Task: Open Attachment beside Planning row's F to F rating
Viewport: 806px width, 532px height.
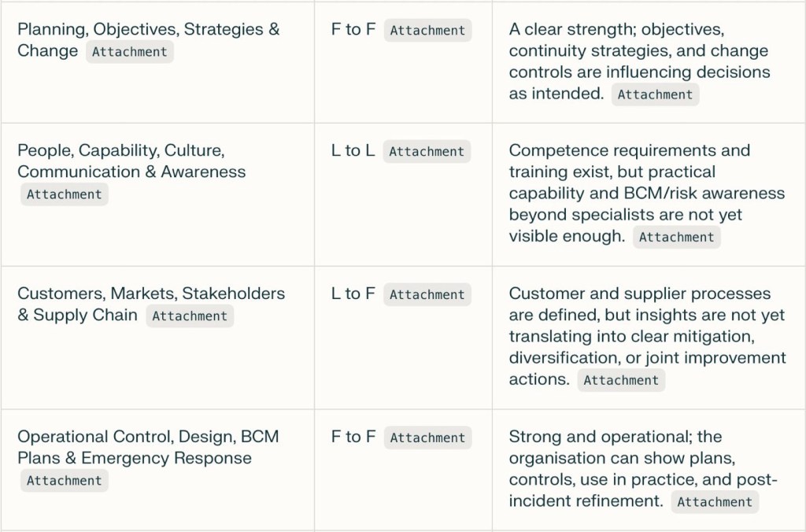Action: pos(427,31)
